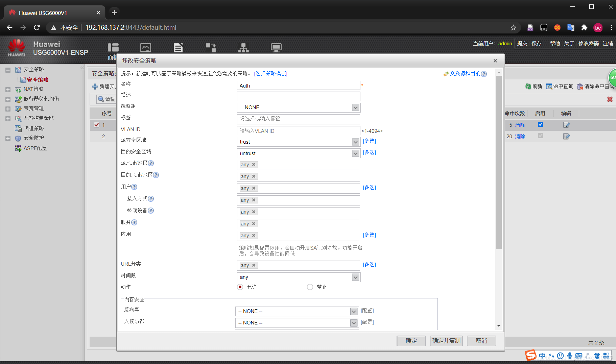Click 清除 link for row 1 hits
The height and width of the screenshot is (364, 616).
(x=520, y=125)
